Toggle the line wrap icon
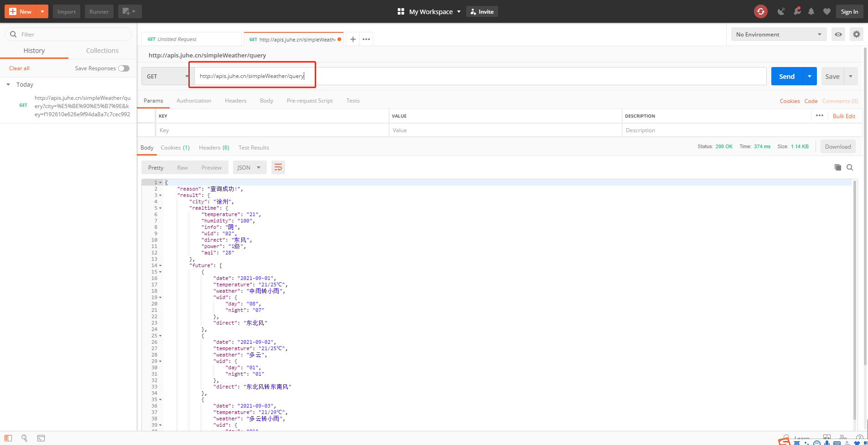 click(278, 168)
